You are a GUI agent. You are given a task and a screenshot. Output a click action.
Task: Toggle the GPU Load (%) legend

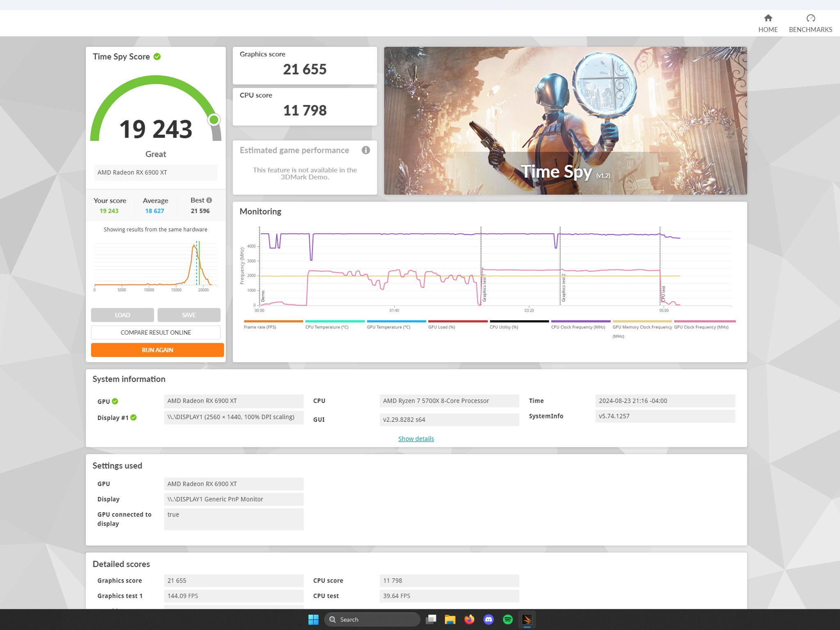458,324
